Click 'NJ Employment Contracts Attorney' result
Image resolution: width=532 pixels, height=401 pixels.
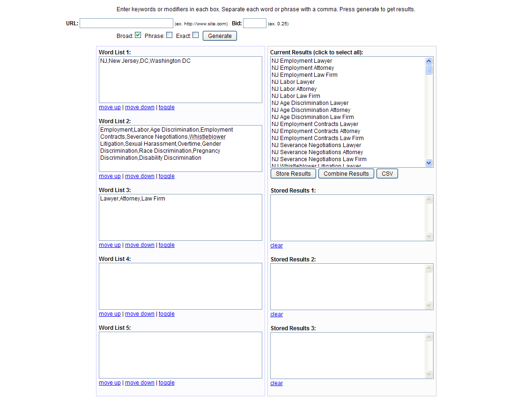[x=316, y=131]
